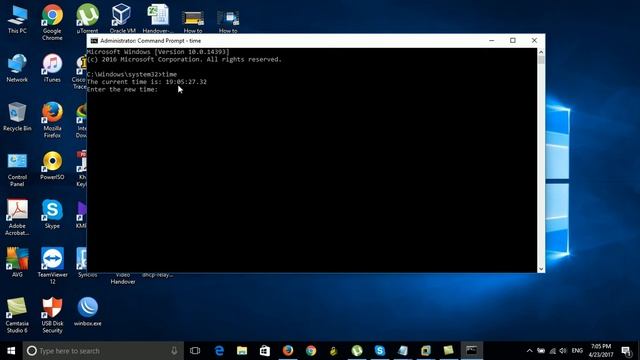Viewport: 640px width, 360px height.
Task: Click the dhcp-relay desktop file label
Action: [158, 275]
